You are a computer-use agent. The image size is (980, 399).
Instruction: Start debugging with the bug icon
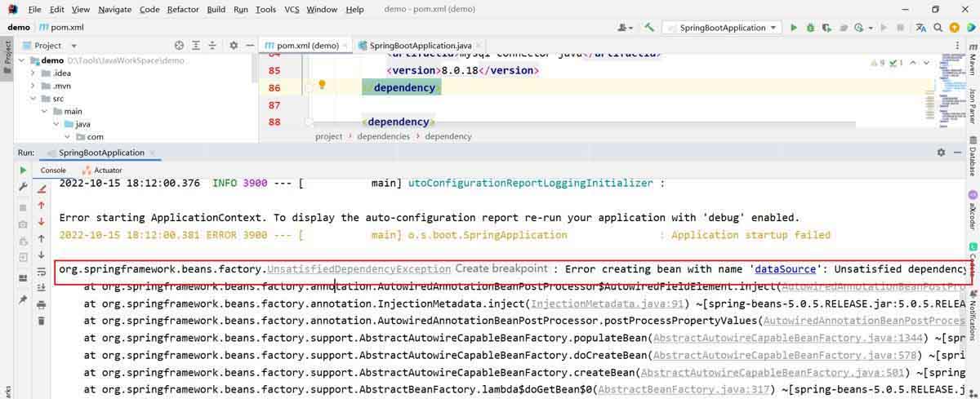(x=810, y=28)
